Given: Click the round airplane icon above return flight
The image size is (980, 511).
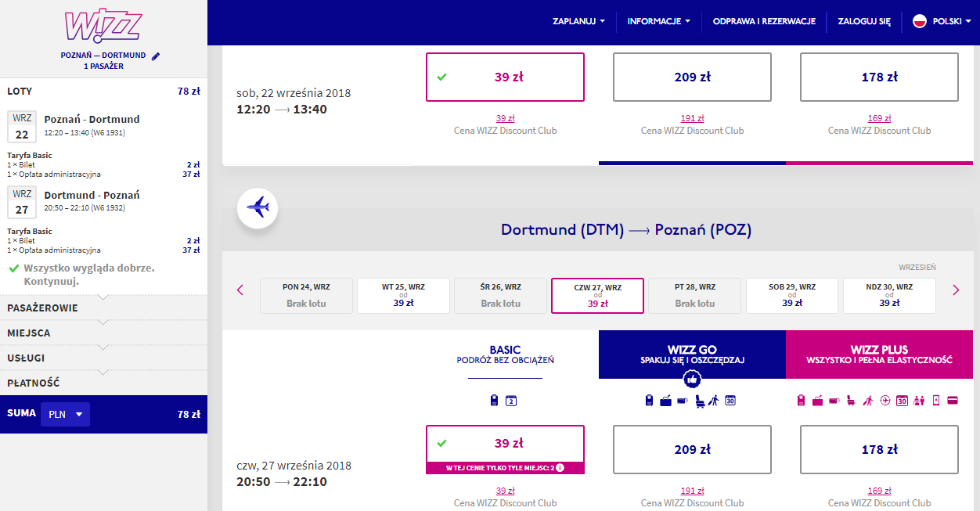Looking at the screenshot, I should coord(258,207).
